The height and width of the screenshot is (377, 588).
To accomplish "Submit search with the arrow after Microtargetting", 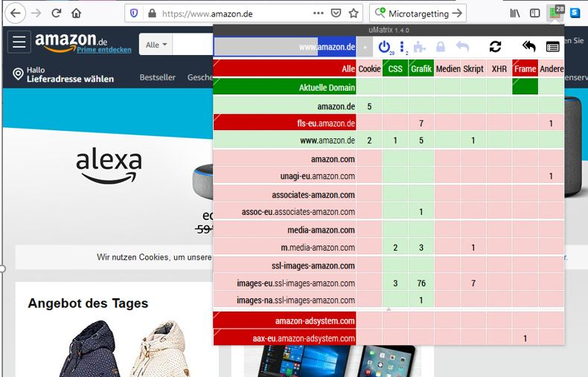I will (x=457, y=13).
